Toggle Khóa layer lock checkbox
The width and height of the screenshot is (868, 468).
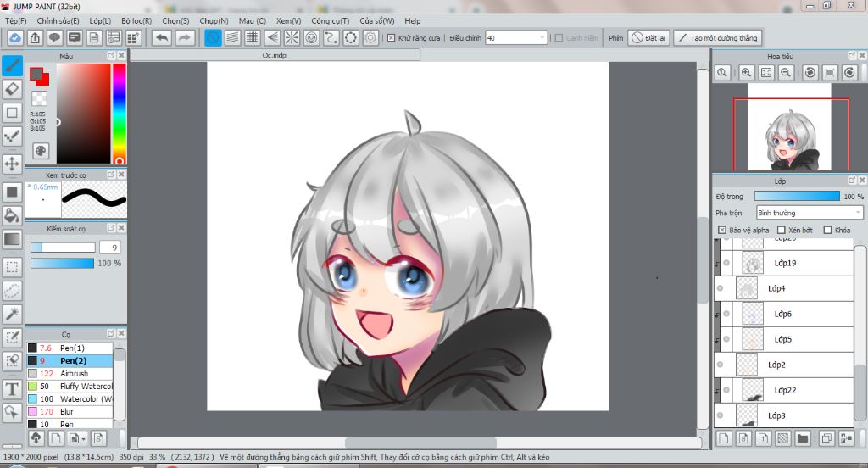tap(827, 230)
